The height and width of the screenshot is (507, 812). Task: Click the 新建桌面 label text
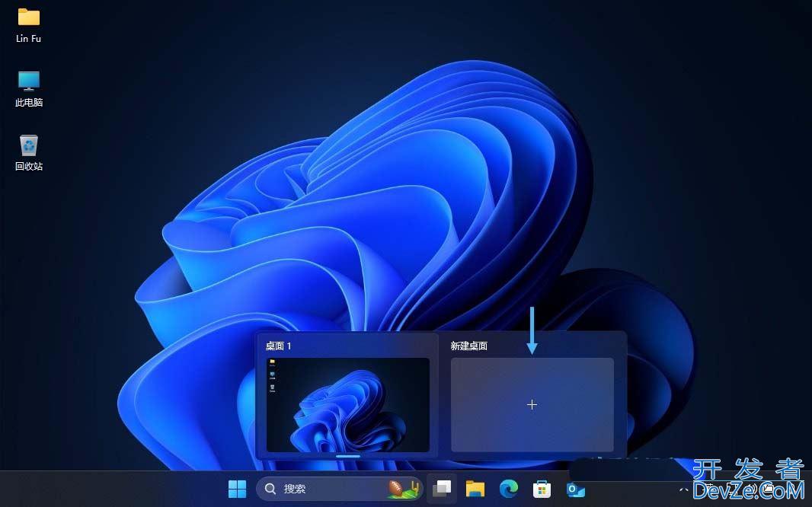click(468, 346)
